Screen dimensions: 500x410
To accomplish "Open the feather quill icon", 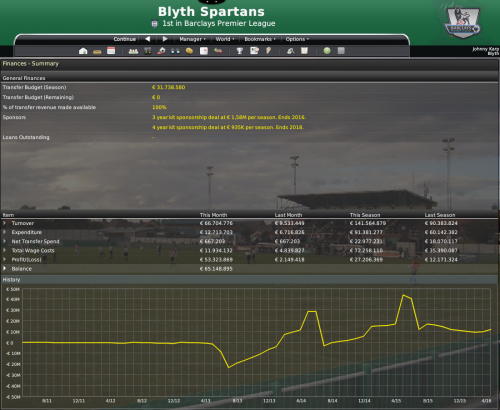I will [x=268, y=51].
